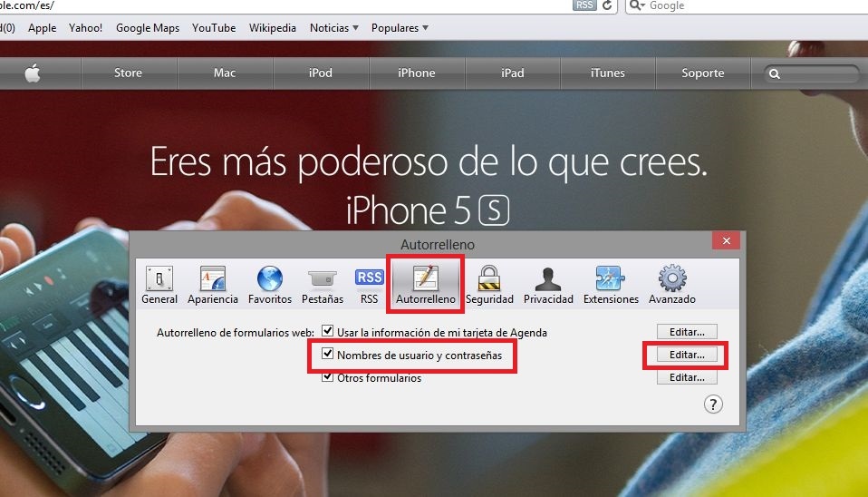Open the Mac tab on Apple site
Viewport: 868px width, 497px height.
coord(224,73)
